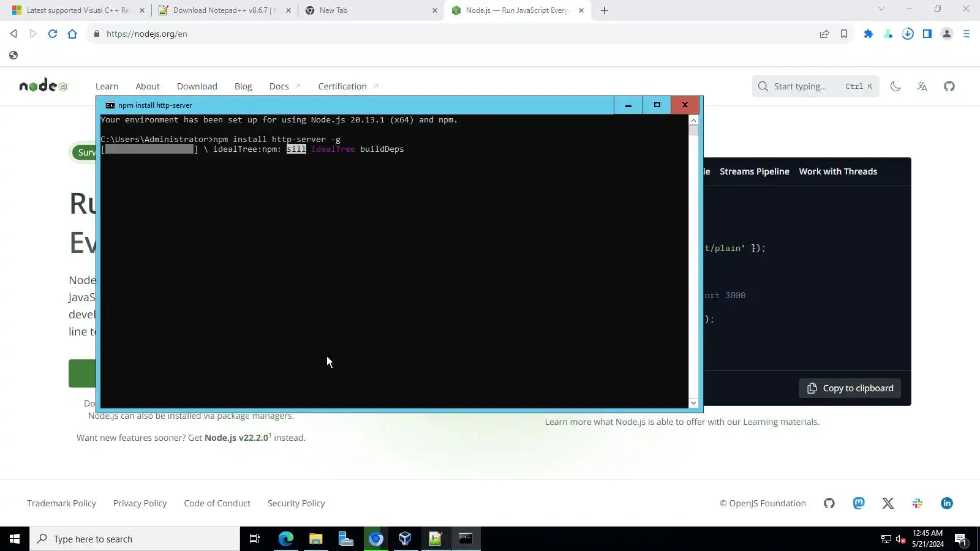Click the Windows taskbar search box
This screenshot has height=551, width=980.
135,539
